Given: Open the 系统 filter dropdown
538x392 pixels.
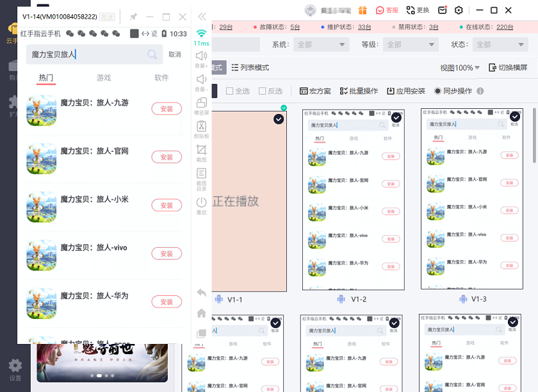Looking at the screenshot, I should 321,44.
